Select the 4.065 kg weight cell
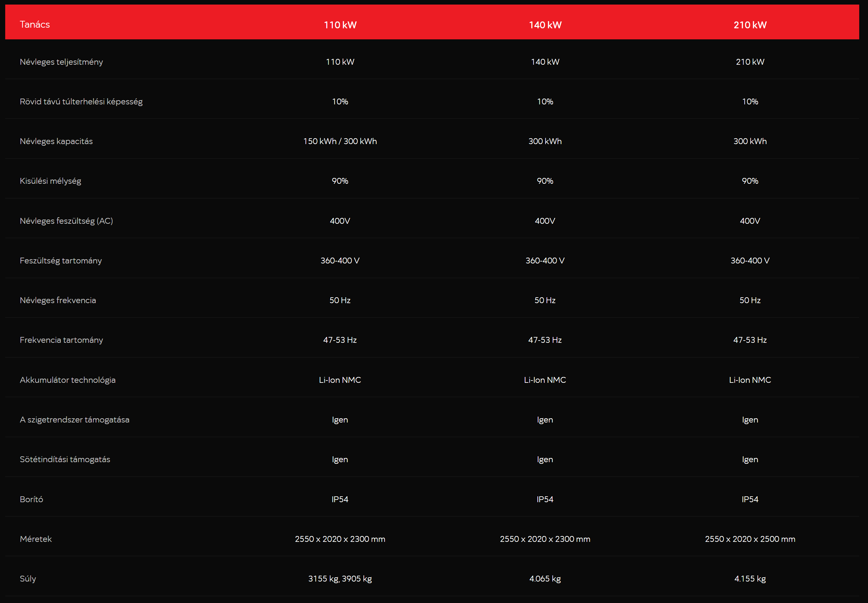 pos(545,579)
